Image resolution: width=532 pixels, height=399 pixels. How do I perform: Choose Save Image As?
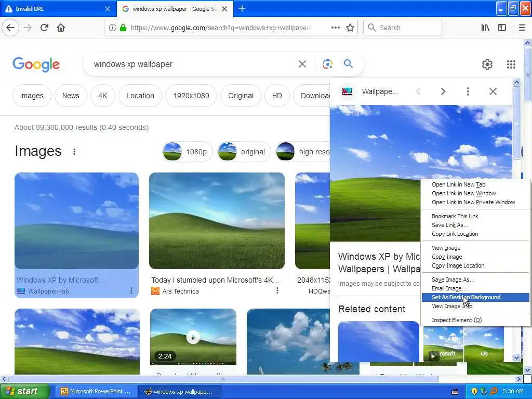click(475, 280)
